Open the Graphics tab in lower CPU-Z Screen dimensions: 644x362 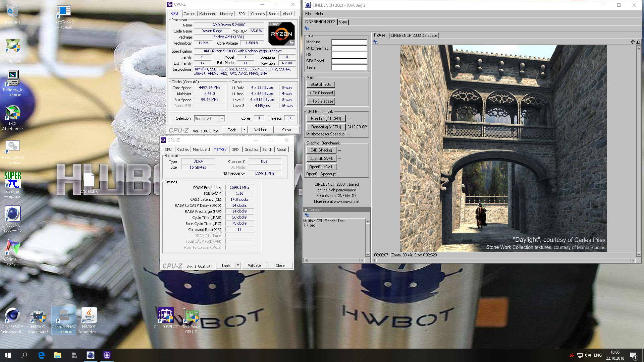251,149
